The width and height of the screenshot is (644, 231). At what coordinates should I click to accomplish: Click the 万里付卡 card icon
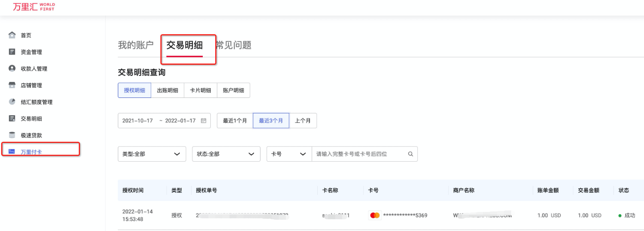click(x=12, y=152)
